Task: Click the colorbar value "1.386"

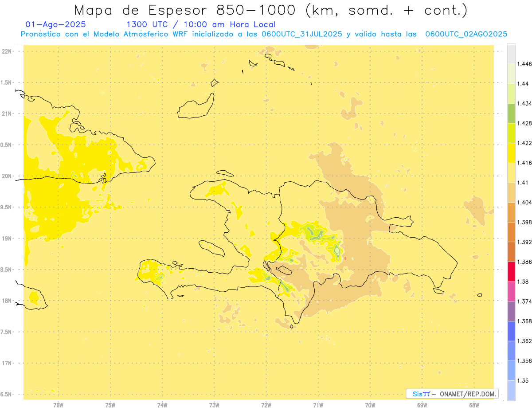Action: (524, 262)
